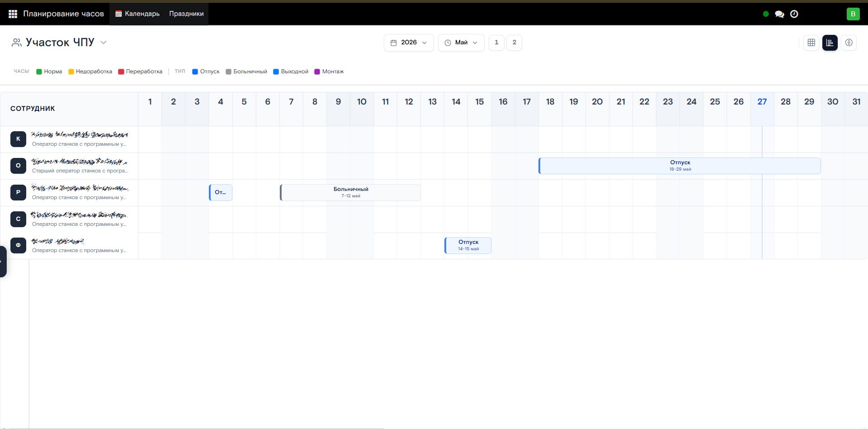Open the clock activities icon
The height and width of the screenshot is (429, 868).
(794, 14)
